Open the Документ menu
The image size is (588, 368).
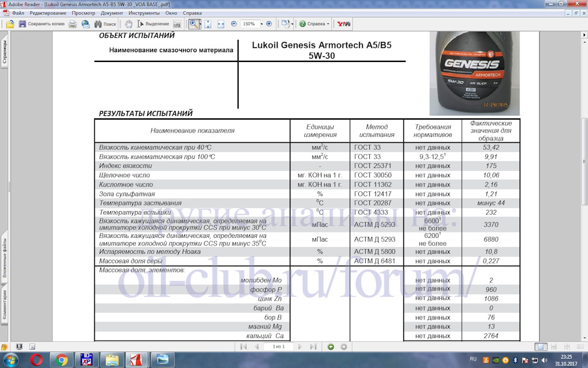coord(111,13)
